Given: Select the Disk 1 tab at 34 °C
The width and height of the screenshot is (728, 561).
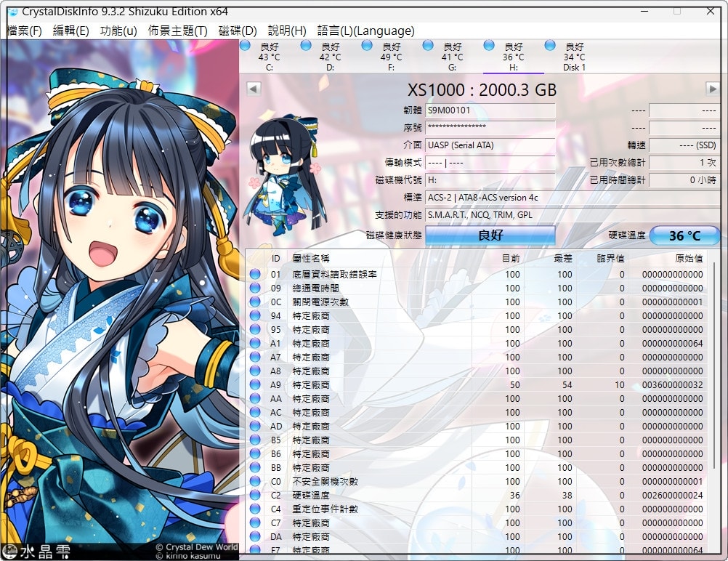Looking at the screenshot, I should (574, 57).
